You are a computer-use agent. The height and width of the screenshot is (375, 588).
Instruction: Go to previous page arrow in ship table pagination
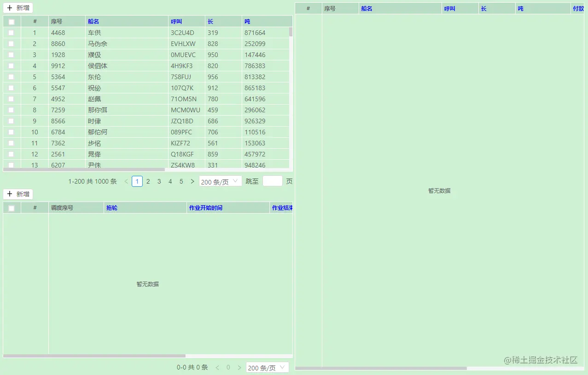126,181
